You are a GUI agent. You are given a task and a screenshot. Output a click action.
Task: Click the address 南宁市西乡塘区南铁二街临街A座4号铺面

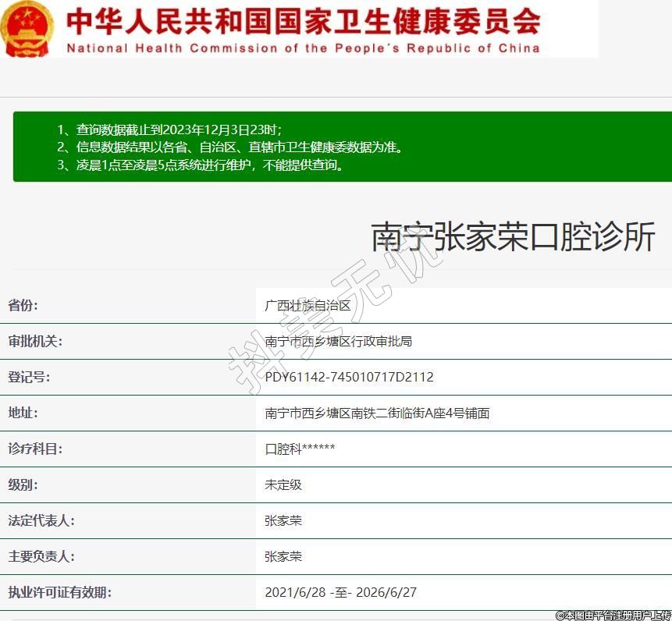(x=377, y=413)
